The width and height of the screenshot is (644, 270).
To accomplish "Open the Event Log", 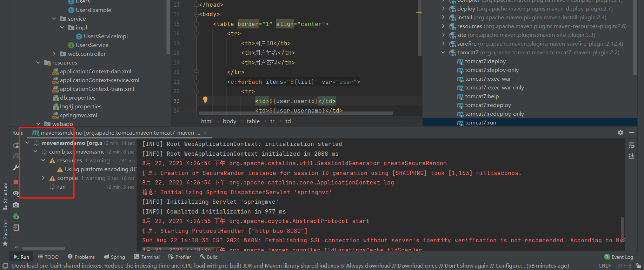I will tap(619, 257).
